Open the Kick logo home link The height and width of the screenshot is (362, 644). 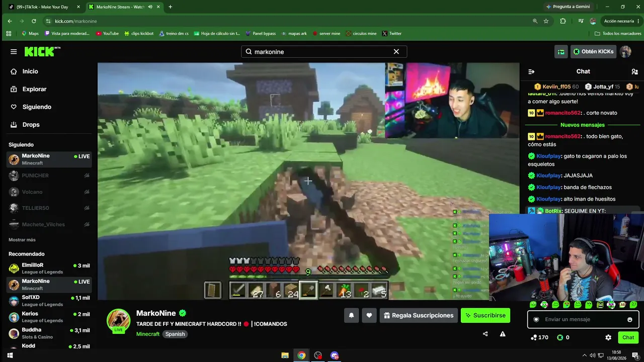point(42,51)
